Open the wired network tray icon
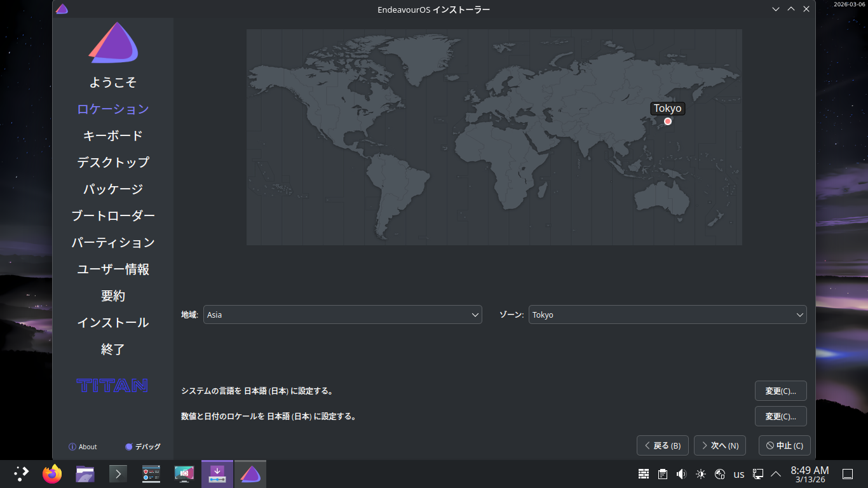868x488 pixels. click(x=758, y=473)
